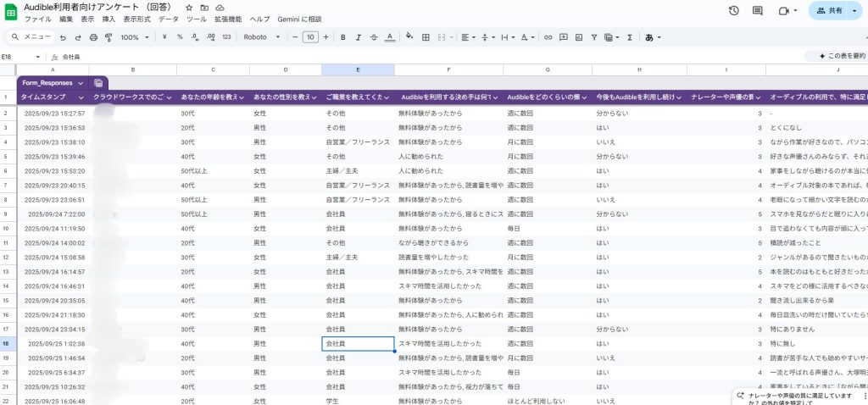Open vertical align dropdown
This screenshot has height=405, width=868.
pos(487,37)
